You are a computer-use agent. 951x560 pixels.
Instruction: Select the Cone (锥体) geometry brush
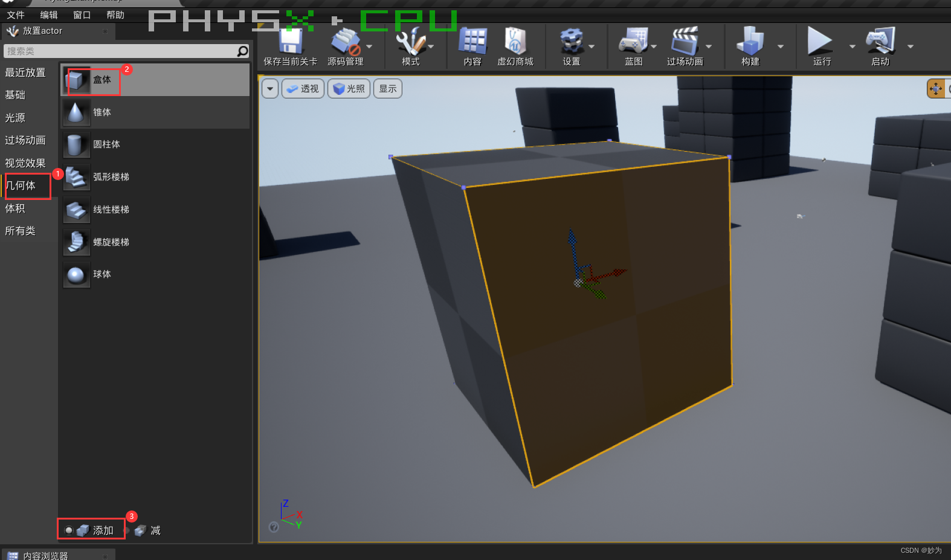click(155, 112)
